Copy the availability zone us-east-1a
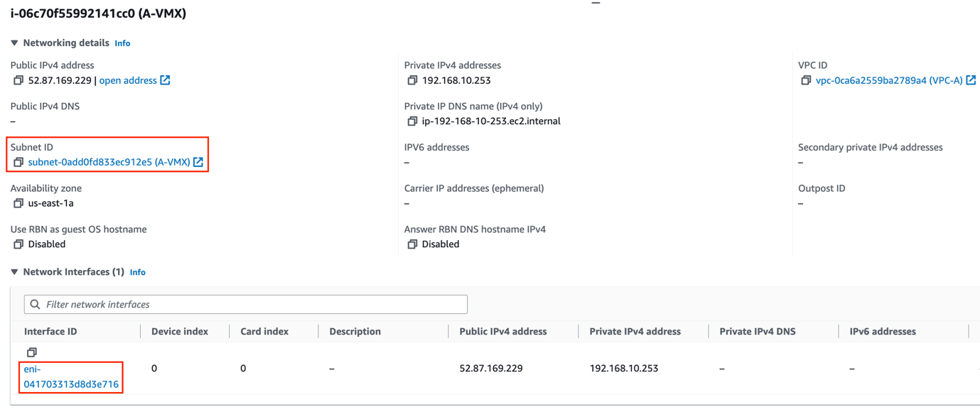Image resolution: width=980 pixels, height=412 pixels. click(x=18, y=204)
